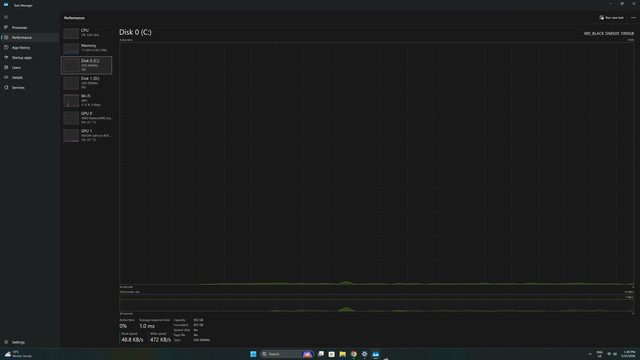The image size is (640, 360).
Task: Switch to the Details page
Action: [30, 78]
